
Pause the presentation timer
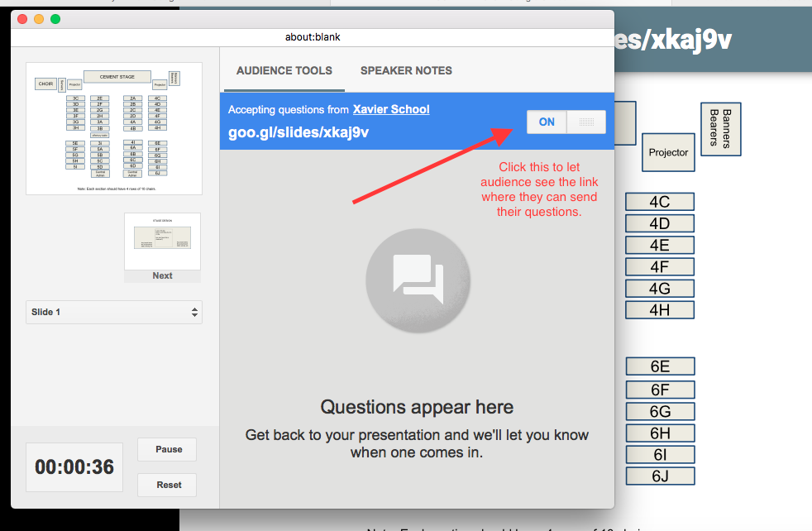point(169,449)
